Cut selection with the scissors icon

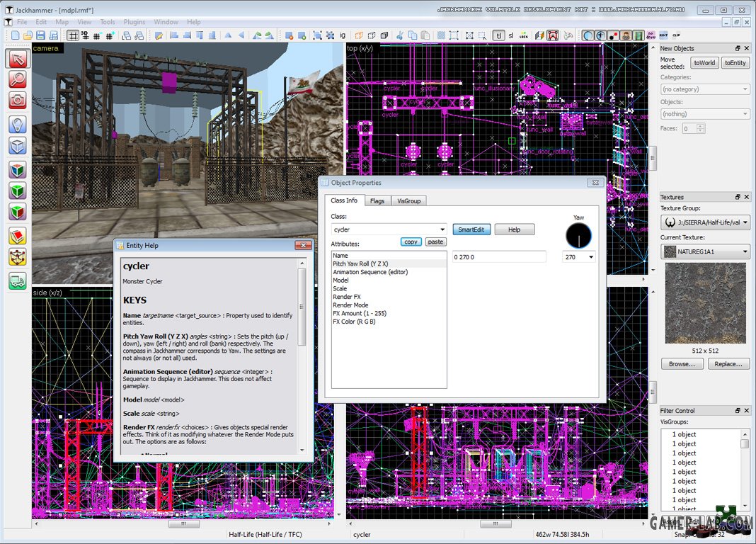click(400, 35)
